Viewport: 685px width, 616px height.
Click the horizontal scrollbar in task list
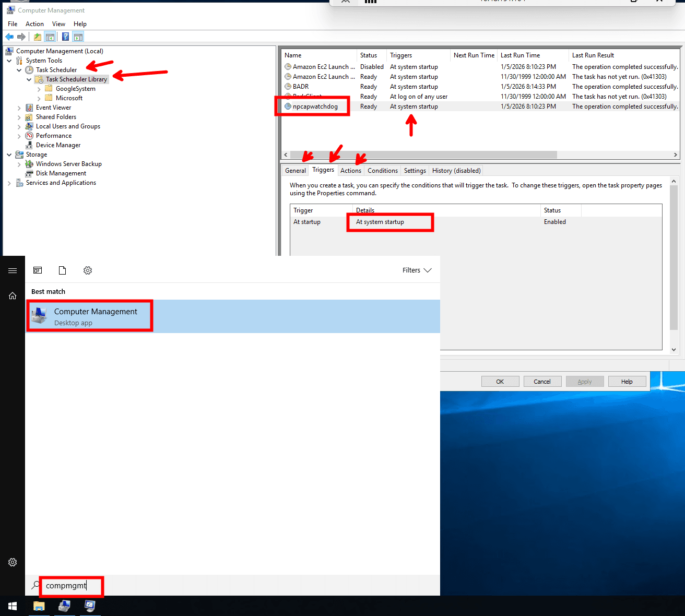[x=428, y=155]
